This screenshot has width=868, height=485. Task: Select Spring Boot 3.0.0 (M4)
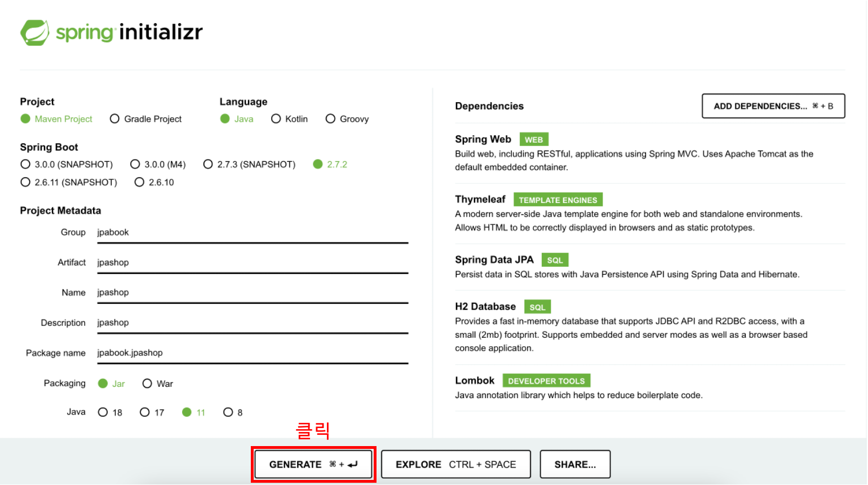click(x=135, y=164)
